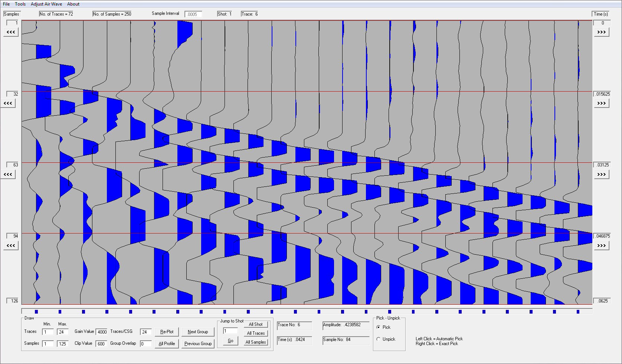Click the >>> button beside time .015625
The height and width of the screenshot is (364, 622).
pos(601,103)
